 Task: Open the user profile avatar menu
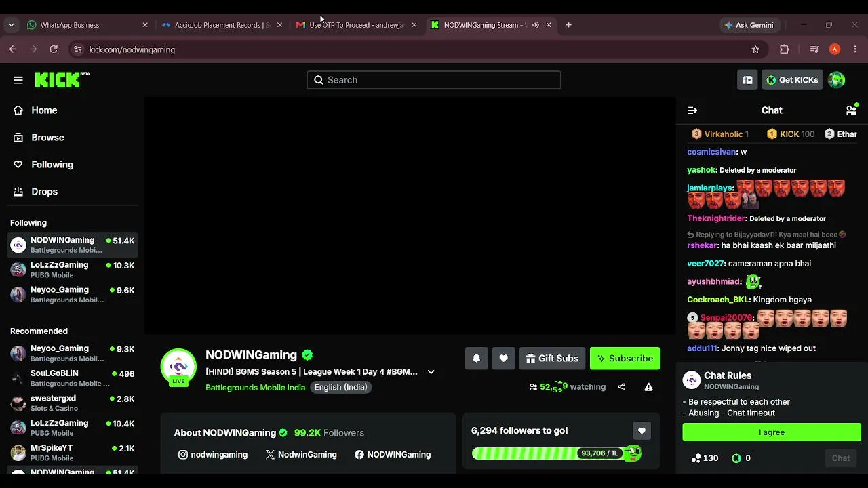[x=837, y=80]
